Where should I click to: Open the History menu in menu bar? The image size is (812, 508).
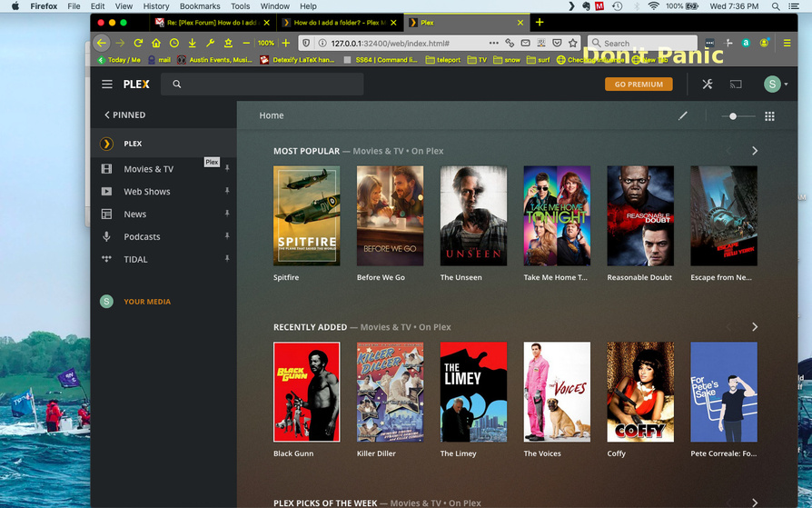[x=156, y=6]
